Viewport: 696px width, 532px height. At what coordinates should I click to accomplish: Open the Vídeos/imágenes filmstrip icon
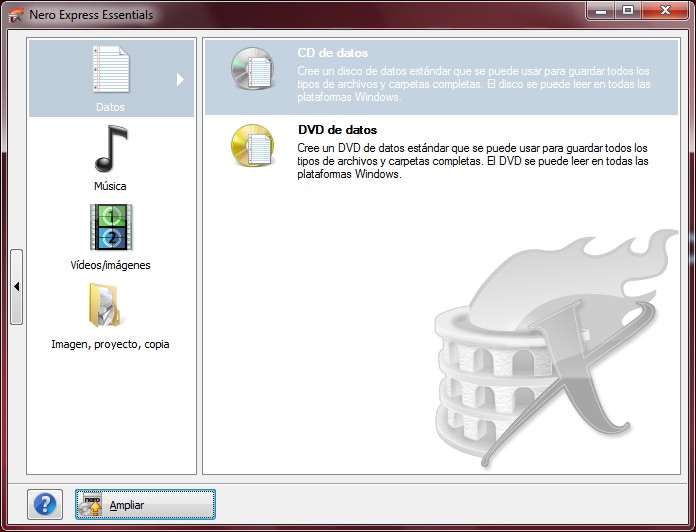[x=111, y=227]
